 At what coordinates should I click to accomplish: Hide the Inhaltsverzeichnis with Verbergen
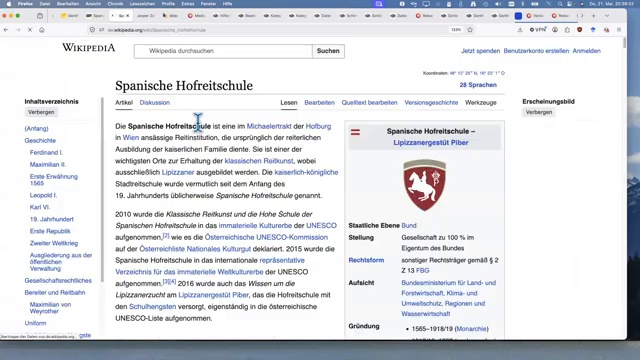[41, 112]
